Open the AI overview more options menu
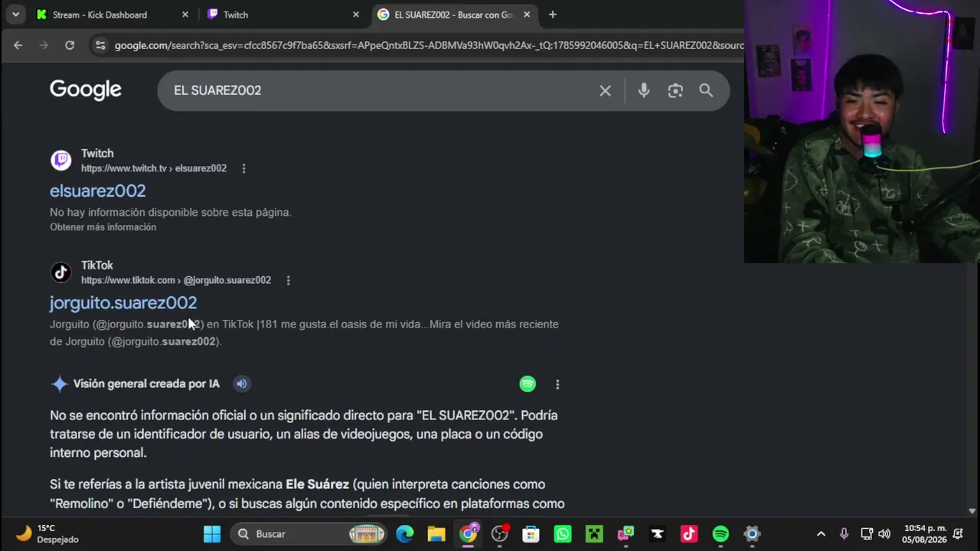This screenshot has height=551, width=980. (557, 384)
